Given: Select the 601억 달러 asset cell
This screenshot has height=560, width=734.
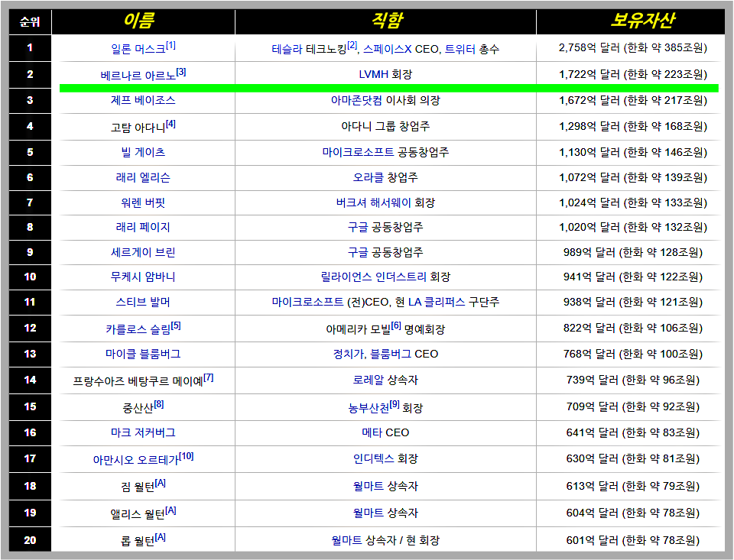Looking at the screenshot, I should point(633,540).
